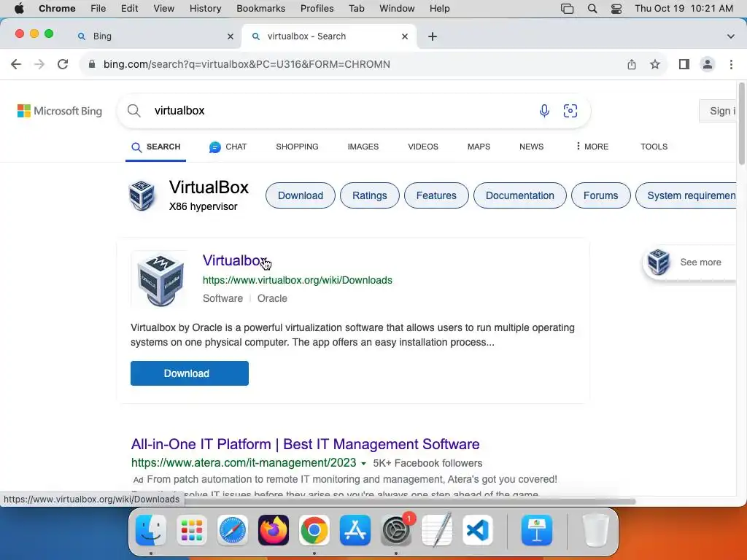Select the SHOPPING tab
Image resolution: width=747 pixels, height=560 pixels.
297,147
